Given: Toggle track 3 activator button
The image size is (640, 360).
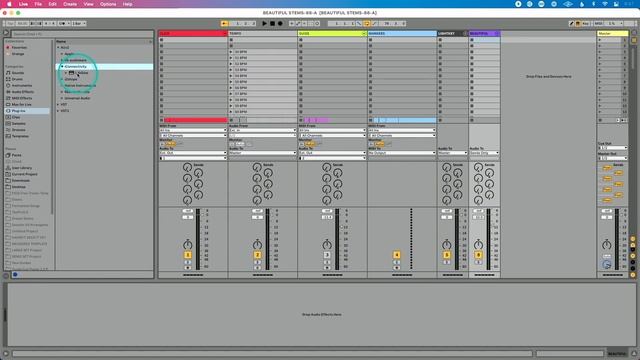Looking at the screenshot, I should (327, 255).
